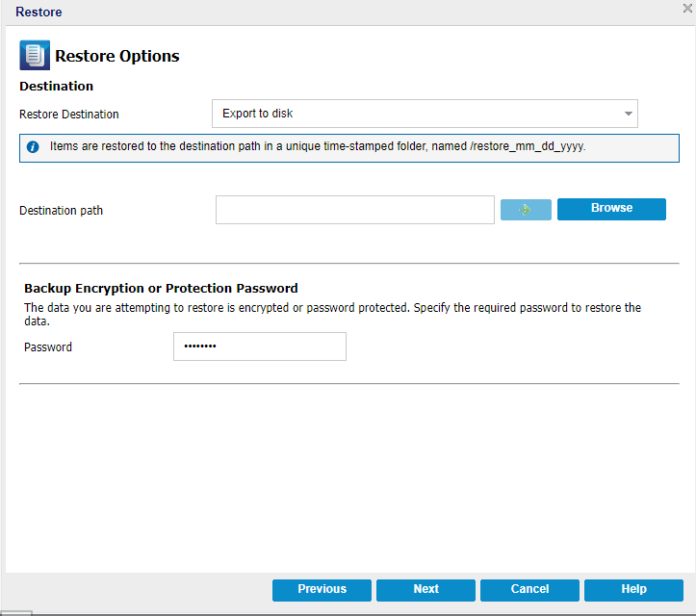The image size is (696, 616).
Task: Proceed with the Next button
Action: click(x=425, y=590)
